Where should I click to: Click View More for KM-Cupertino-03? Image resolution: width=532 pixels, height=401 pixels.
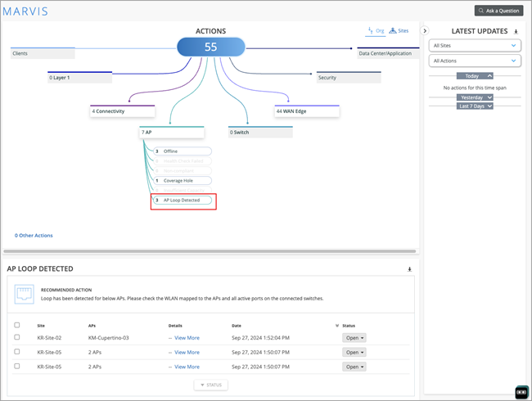pos(187,338)
